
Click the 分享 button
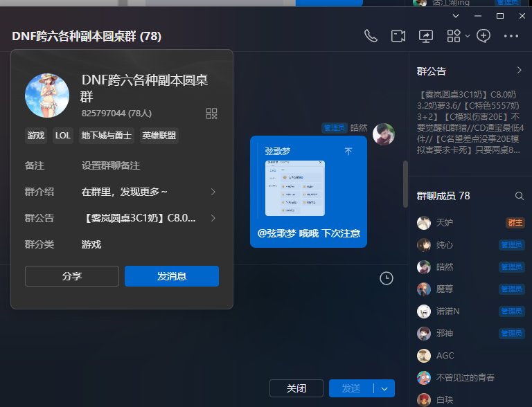point(72,276)
